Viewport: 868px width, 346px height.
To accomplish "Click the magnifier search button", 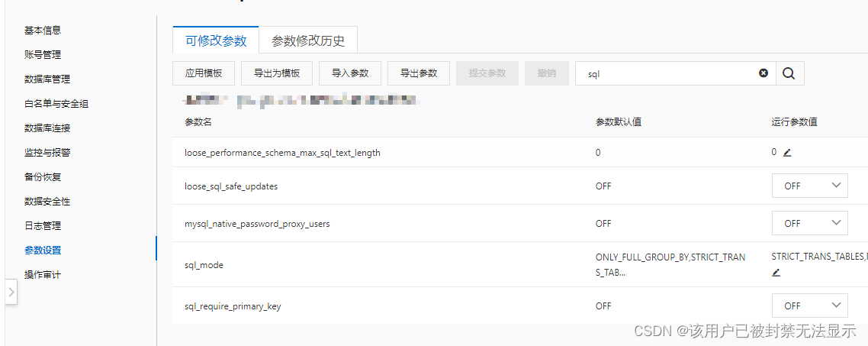I will 790,73.
